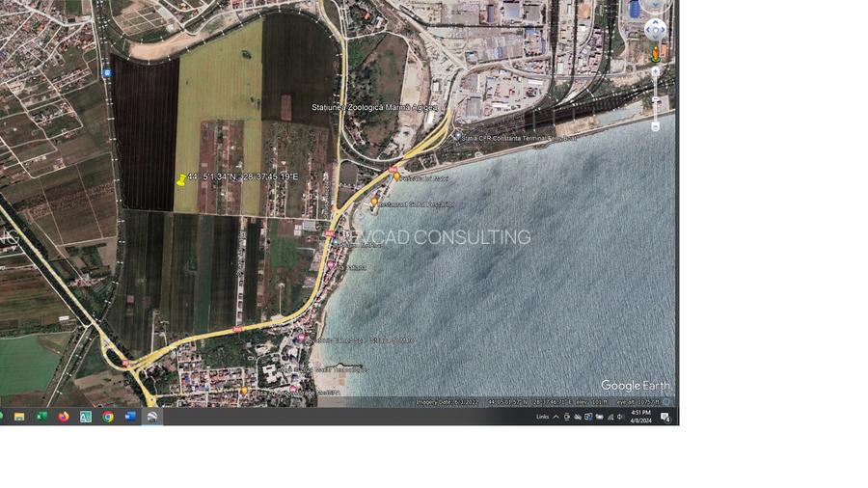This screenshot has width=868, height=488.
Task: Click the zoom slider handle
Action: pyautogui.click(x=656, y=98)
